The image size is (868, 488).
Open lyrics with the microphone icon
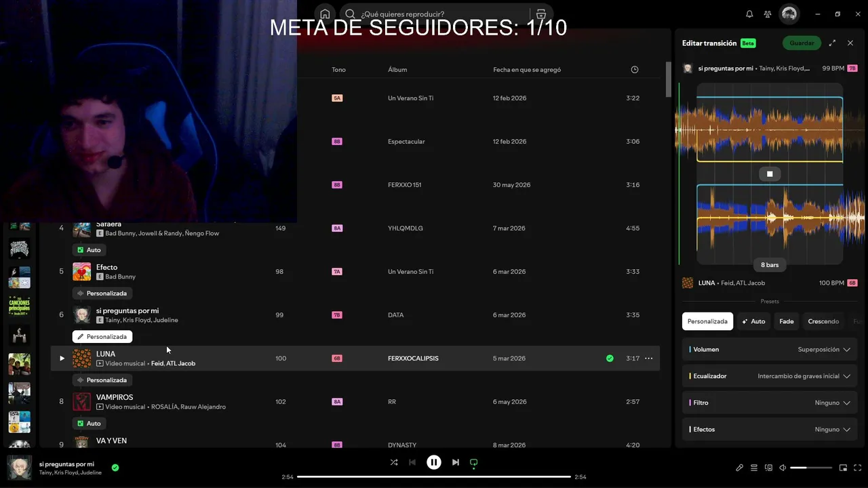click(740, 468)
